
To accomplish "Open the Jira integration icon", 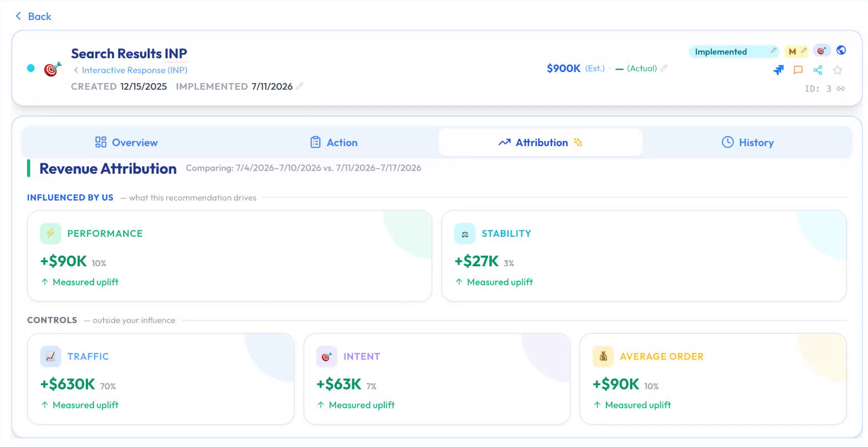I will click(x=778, y=70).
